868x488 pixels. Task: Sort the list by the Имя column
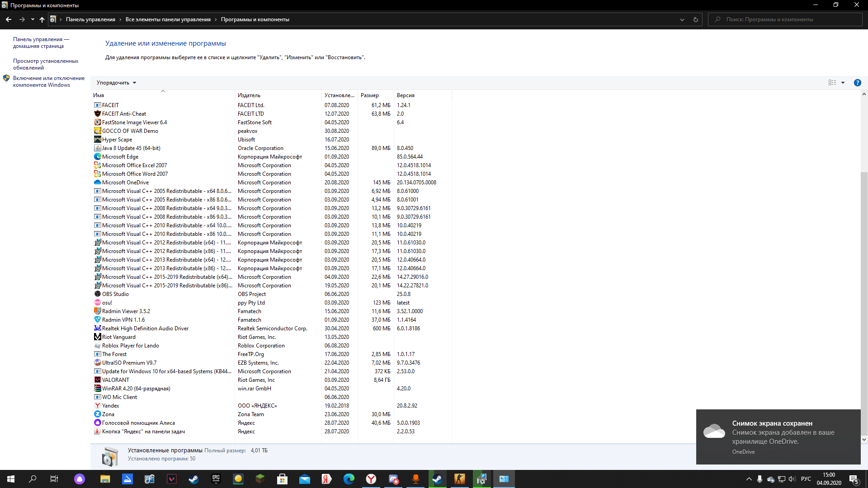(x=163, y=95)
